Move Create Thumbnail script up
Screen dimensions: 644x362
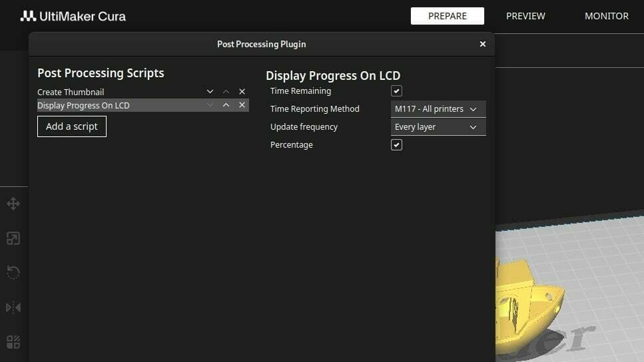tap(226, 92)
